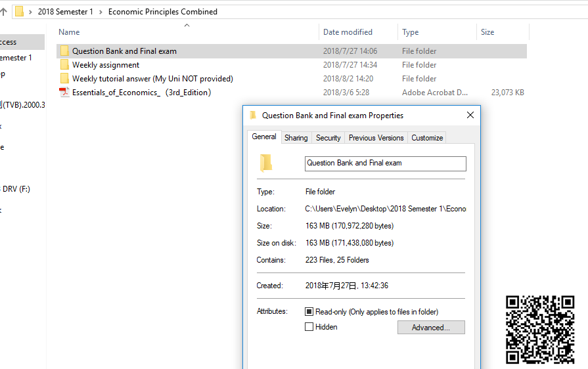Screen dimensions: 588x369
Task: Click the Weekly assignment folder icon
Action: (x=64, y=65)
